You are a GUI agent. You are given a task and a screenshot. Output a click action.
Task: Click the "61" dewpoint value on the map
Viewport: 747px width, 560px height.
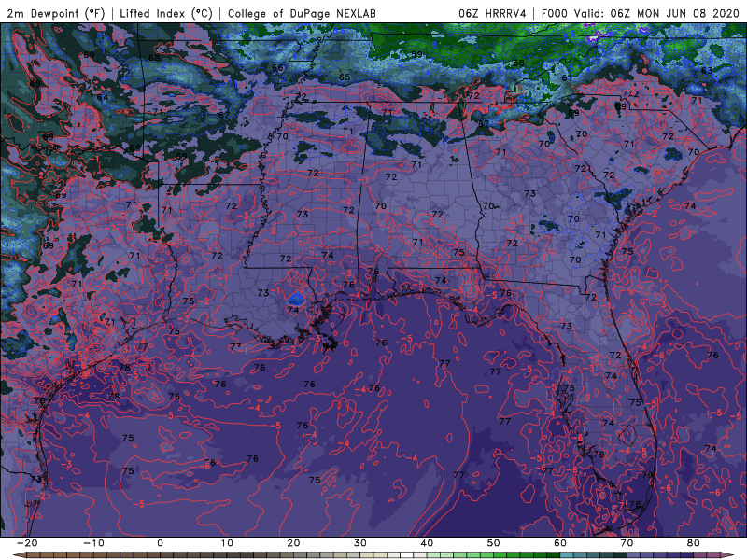[x=567, y=78]
